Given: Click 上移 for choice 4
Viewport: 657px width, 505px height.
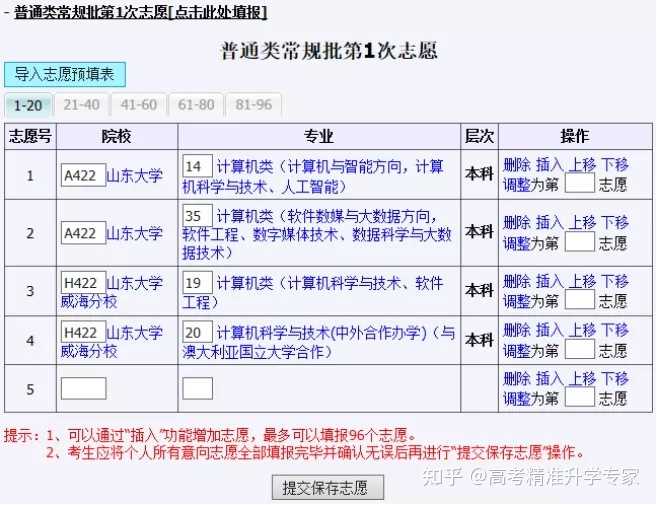Looking at the screenshot, I should (x=582, y=330).
